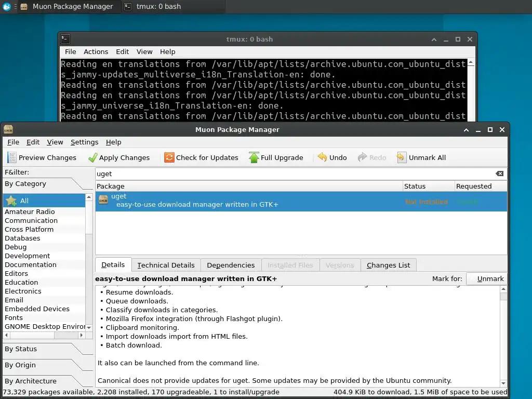Screen dimensions: 532x399
Task: Click the Muon window title bar icon
Action: [x=8, y=129]
